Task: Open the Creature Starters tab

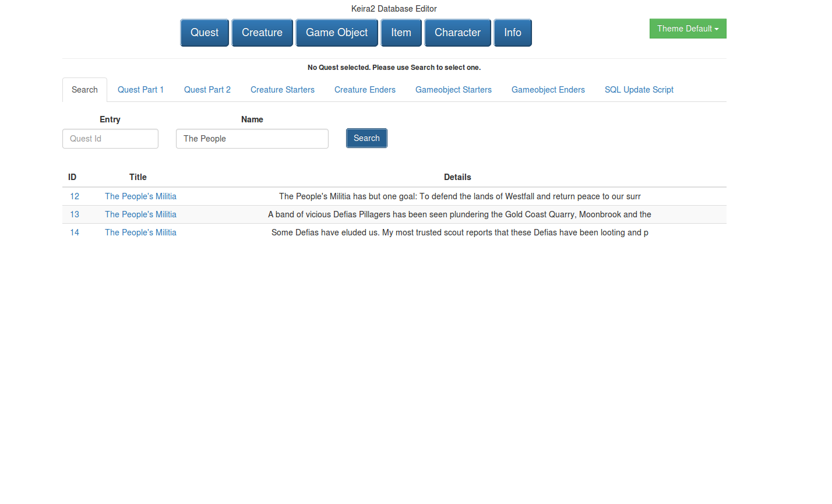Action: click(x=283, y=90)
